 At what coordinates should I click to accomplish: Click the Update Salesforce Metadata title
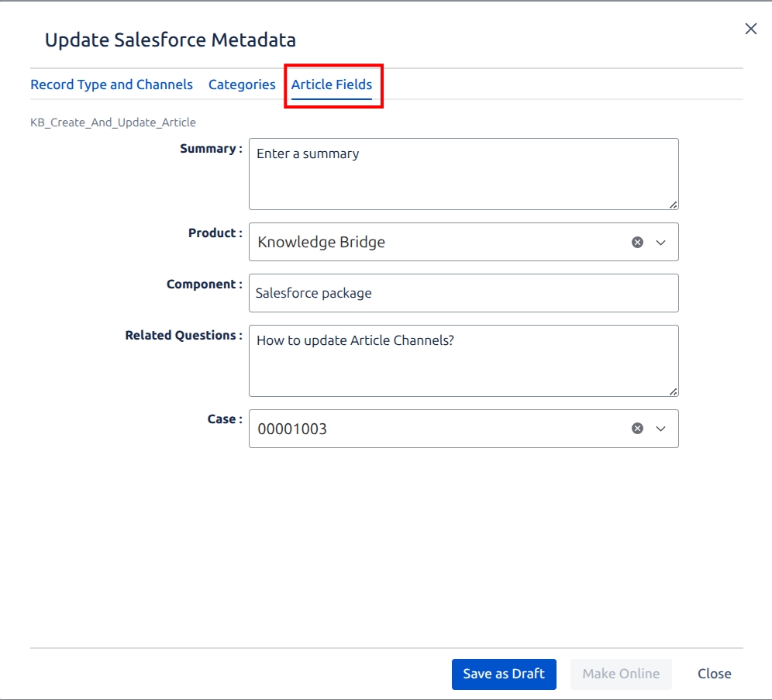171,40
